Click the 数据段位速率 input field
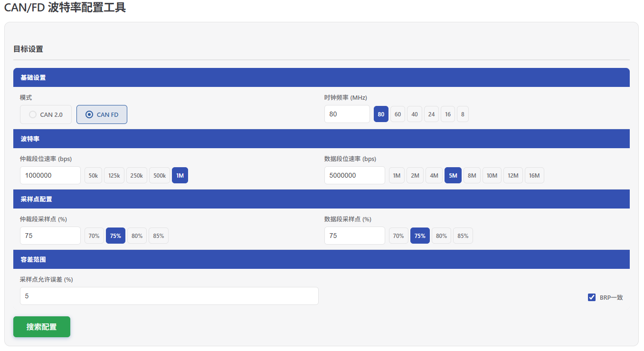 point(354,175)
